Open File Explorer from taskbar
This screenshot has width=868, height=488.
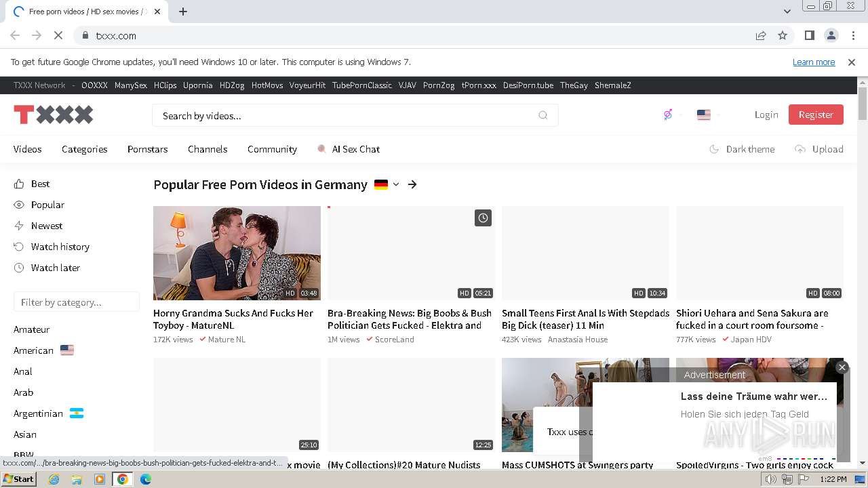coord(77,479)
